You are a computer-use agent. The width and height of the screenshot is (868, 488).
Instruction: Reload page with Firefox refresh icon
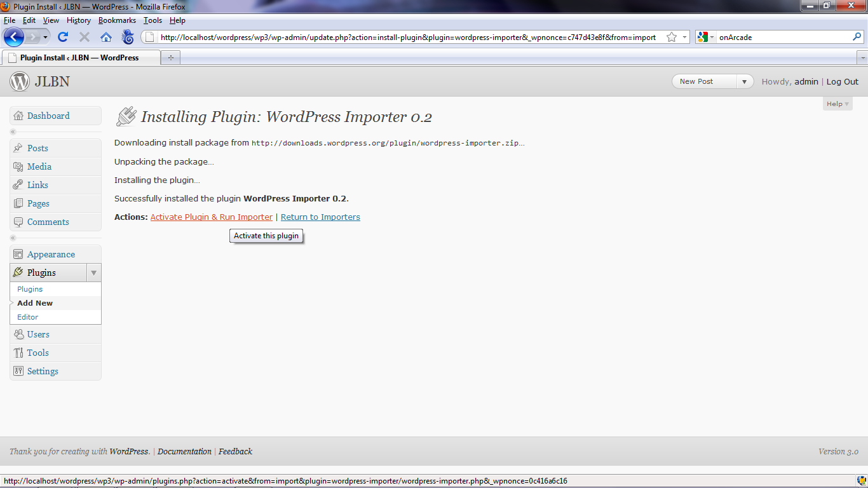tap(63, 37)
